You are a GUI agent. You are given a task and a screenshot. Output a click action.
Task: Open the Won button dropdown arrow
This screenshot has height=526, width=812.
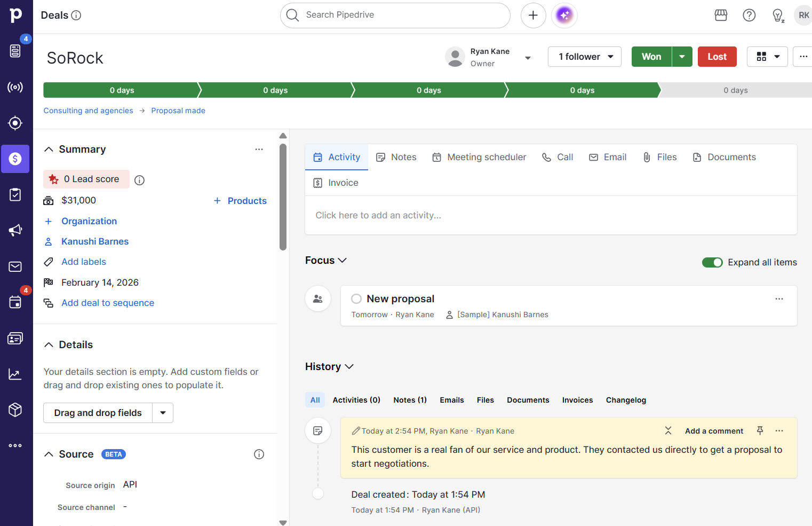coord(682,56)
